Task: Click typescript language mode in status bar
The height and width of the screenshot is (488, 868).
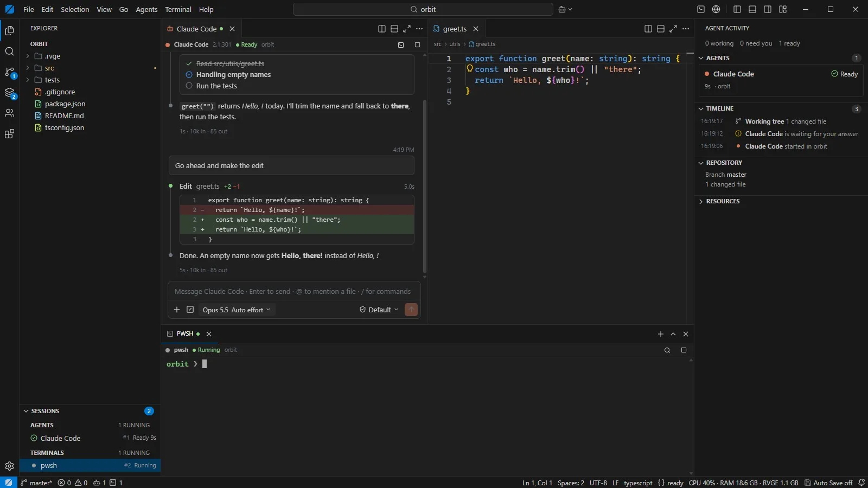Action: 638,483
